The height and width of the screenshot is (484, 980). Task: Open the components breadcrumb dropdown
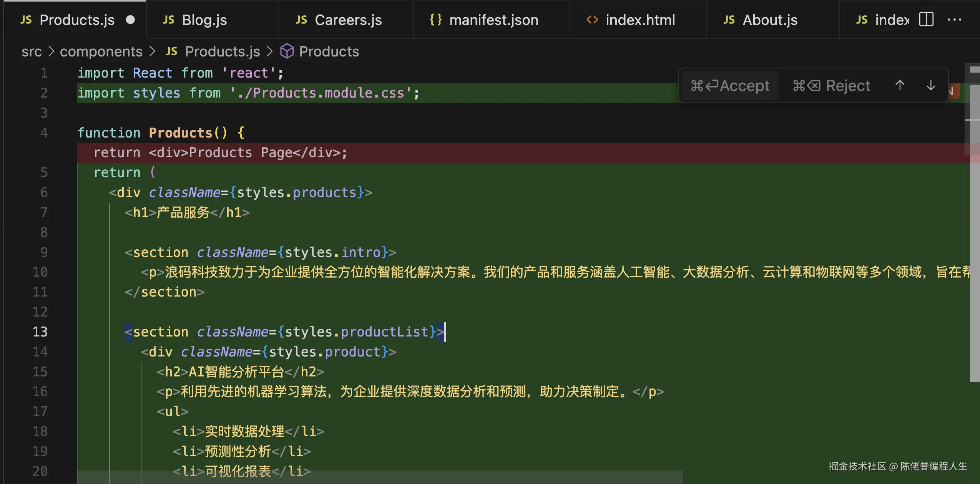[x=101, y=51]
